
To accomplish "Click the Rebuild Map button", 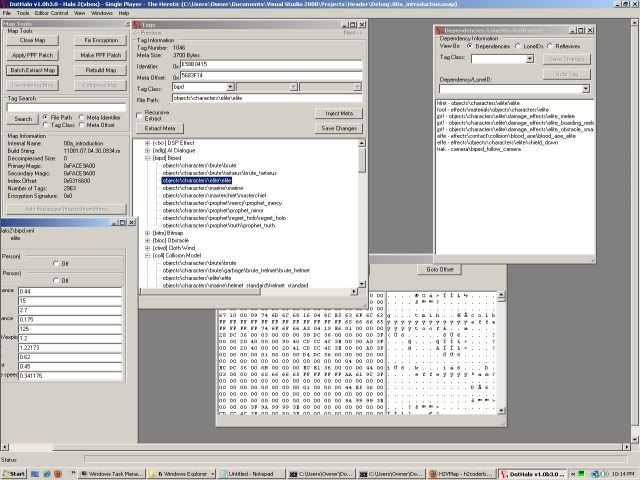I will pyautogui.click(x=101, y=70).
